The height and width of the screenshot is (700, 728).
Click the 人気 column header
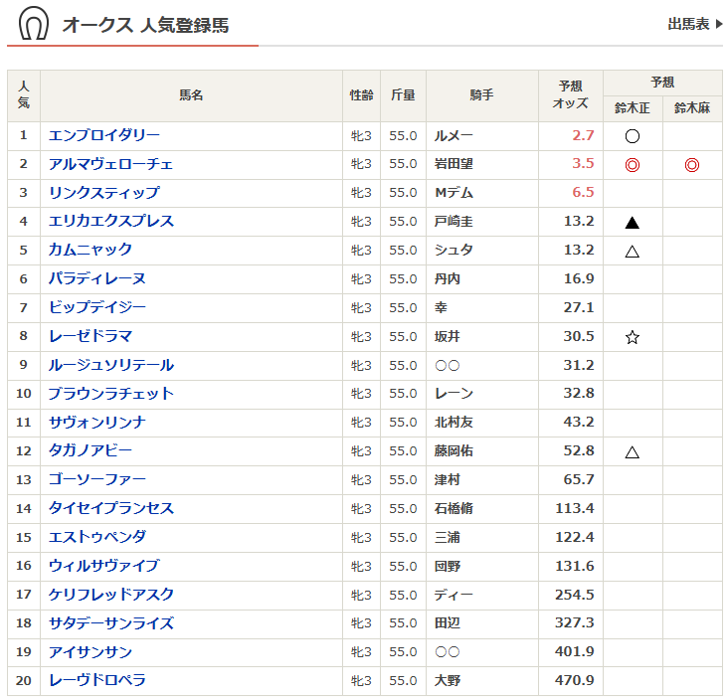point(24,95)
